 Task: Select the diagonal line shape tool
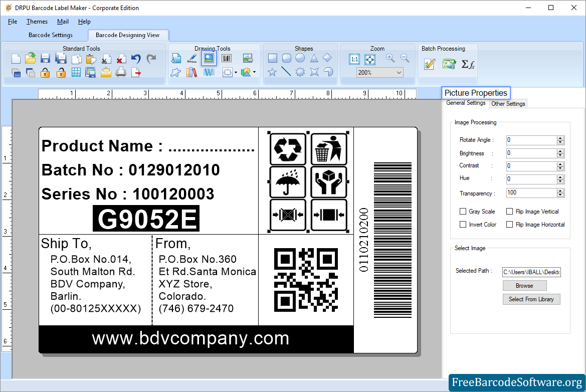coord(286,71)
